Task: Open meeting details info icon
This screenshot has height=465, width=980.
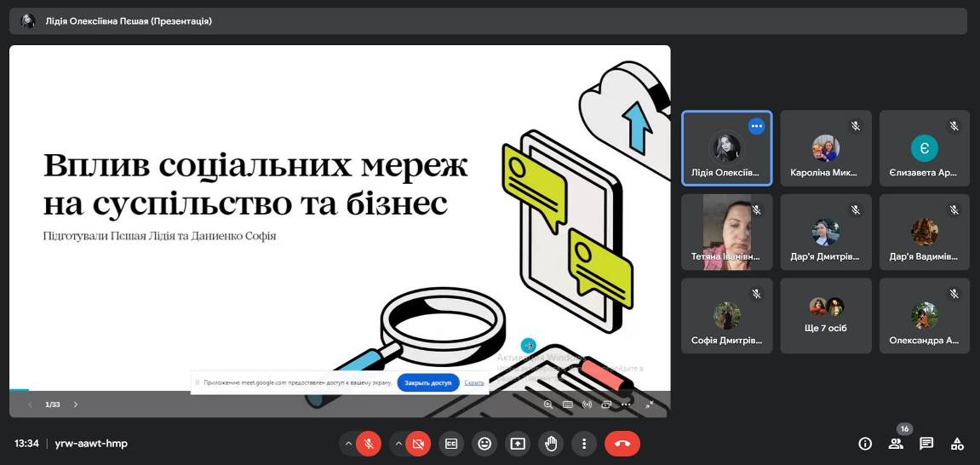Action: coord(865,444)
